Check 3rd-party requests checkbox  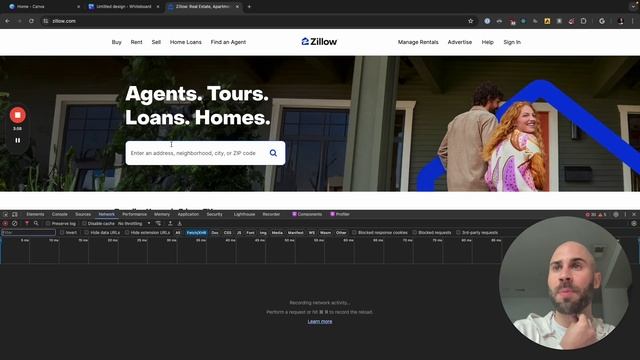[458, 233]
